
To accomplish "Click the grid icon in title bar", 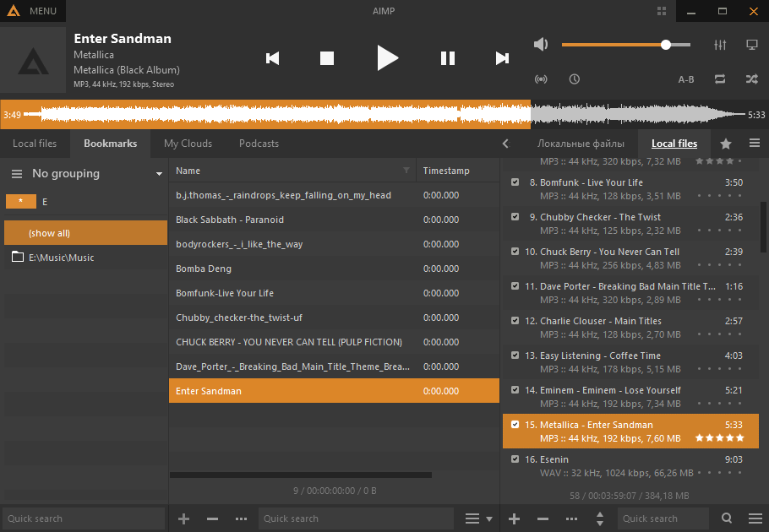I will (662, 11).
